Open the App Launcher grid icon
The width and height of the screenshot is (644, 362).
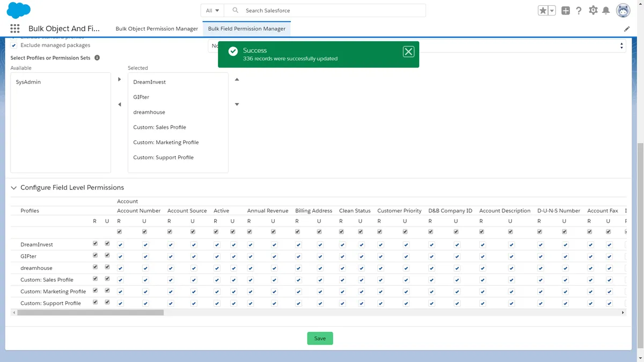(x=15, y=28)
